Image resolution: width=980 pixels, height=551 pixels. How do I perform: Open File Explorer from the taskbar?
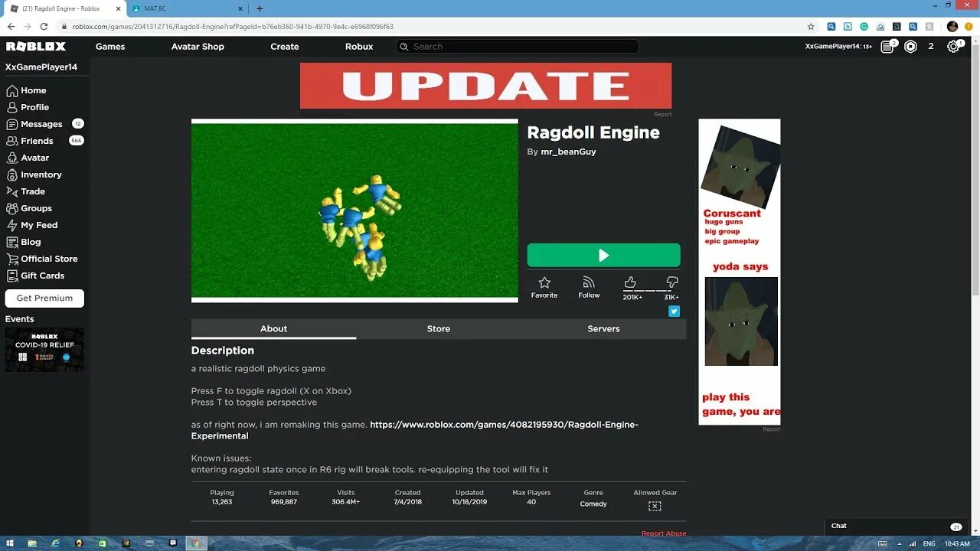31,543
